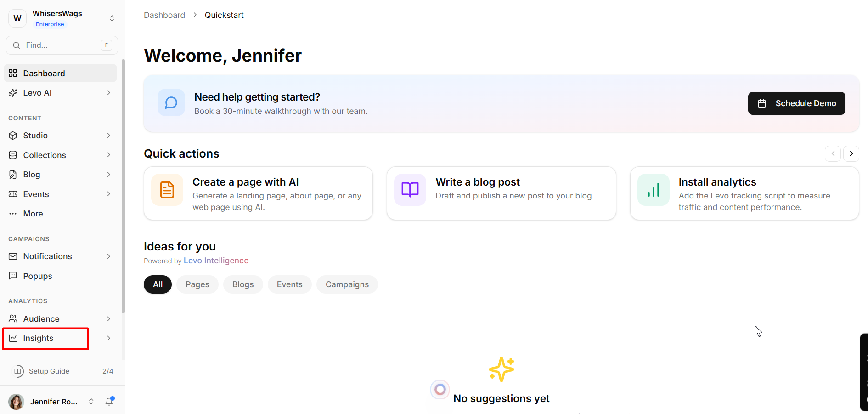Open Popups in the Campaigns section
Viewport: 868px width, 414px height.
pyautogui.click(x=38, y=276)
